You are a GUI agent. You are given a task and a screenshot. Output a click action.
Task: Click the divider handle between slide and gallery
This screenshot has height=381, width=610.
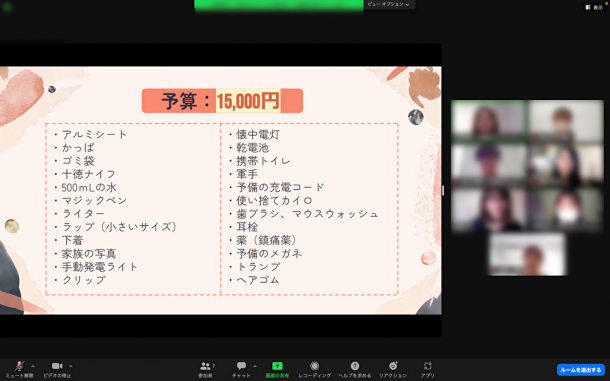coord(443,190)
